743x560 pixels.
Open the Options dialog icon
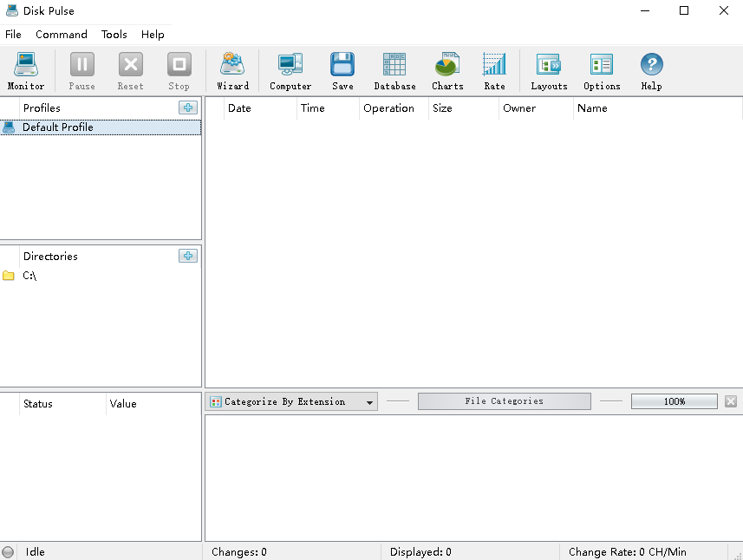(602, 70)
